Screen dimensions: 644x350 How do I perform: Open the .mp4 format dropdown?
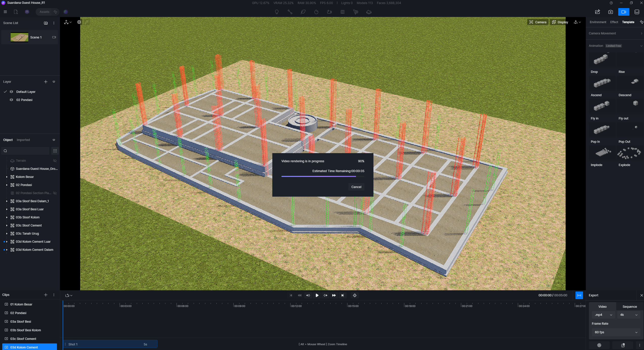pos(603,315)
